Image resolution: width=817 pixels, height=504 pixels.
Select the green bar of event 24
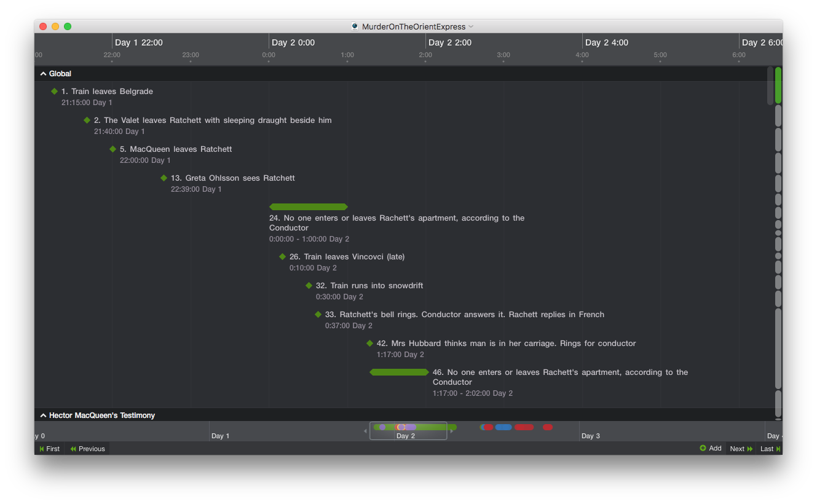309,207
